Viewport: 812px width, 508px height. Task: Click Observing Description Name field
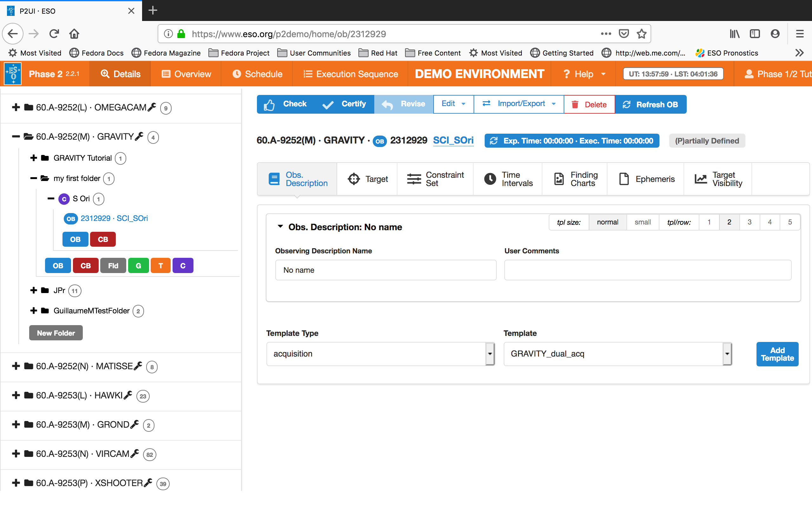pos(385,270)
